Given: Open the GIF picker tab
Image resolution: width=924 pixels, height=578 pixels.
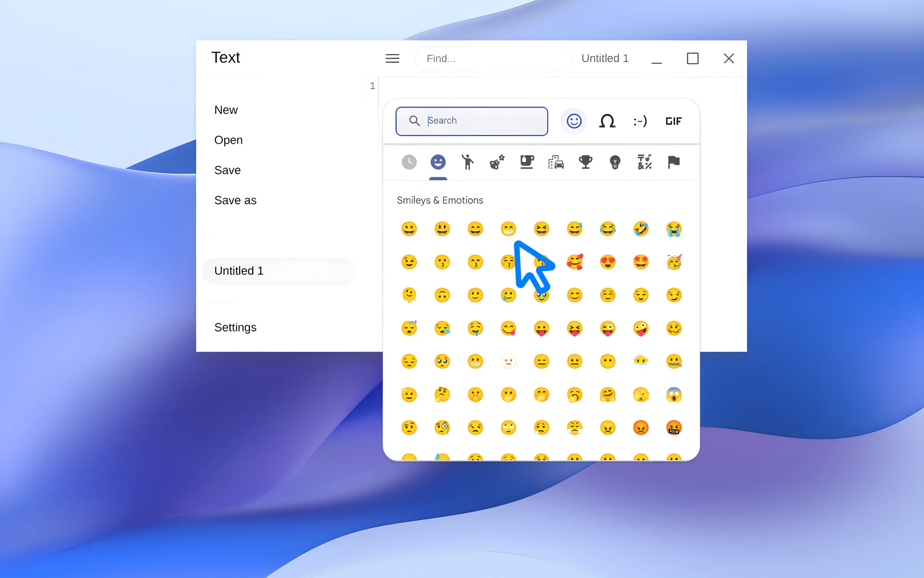Looking at the screenshot, I should [674, 121].
